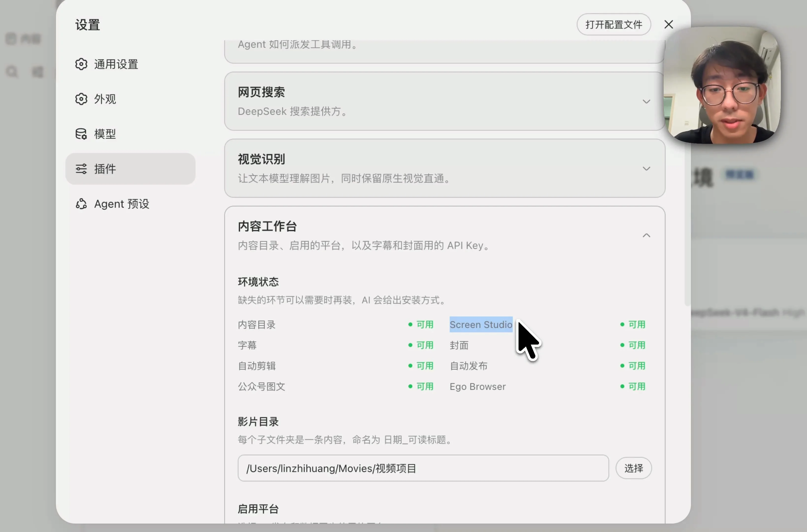Click the 外观 gear icon

tap(81, 99)
